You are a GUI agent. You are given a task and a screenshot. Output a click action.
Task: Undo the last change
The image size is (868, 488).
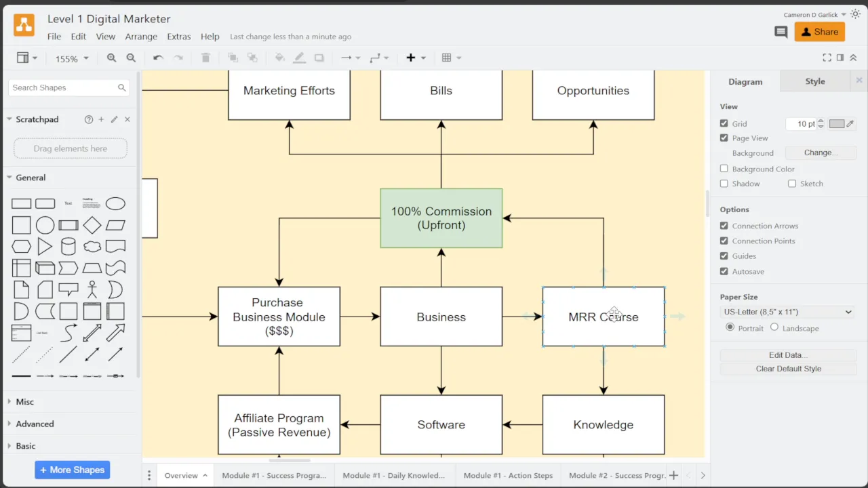tap(158, 58)
